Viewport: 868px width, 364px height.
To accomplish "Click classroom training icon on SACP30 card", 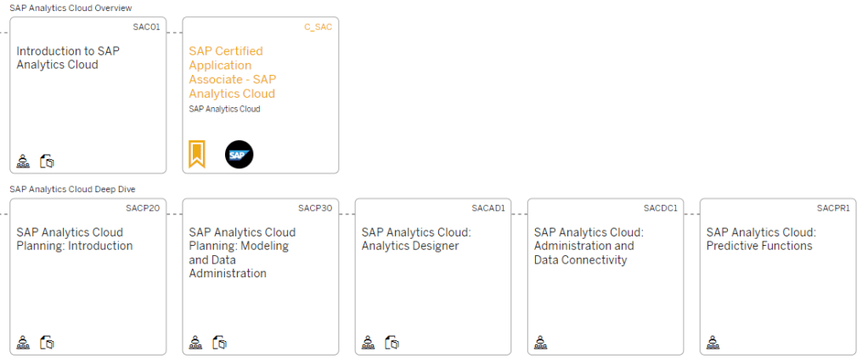I will (195, 343).
